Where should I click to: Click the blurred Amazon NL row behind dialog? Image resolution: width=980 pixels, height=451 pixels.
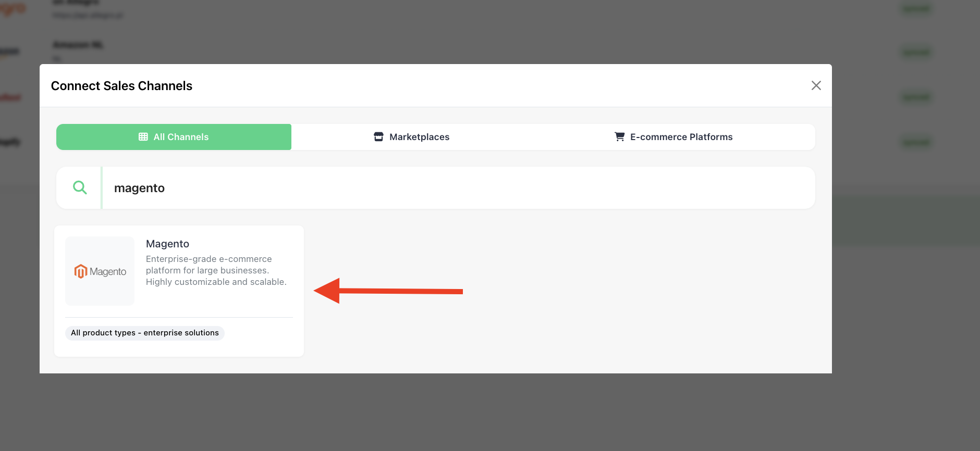tap(78, 45)
